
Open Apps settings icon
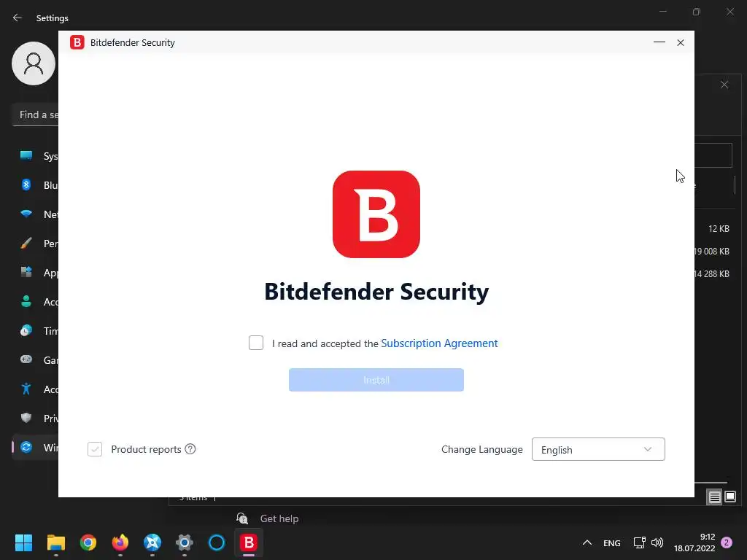point(26,273)
